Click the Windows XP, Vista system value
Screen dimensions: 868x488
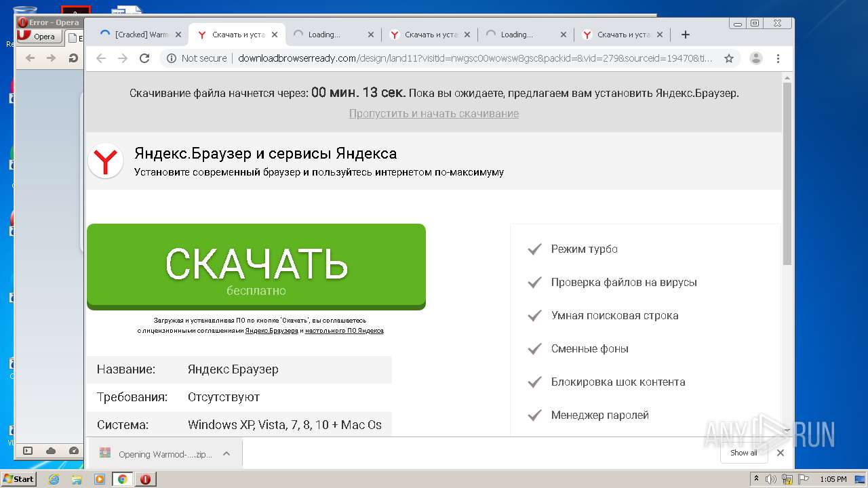tap(285, 425)
